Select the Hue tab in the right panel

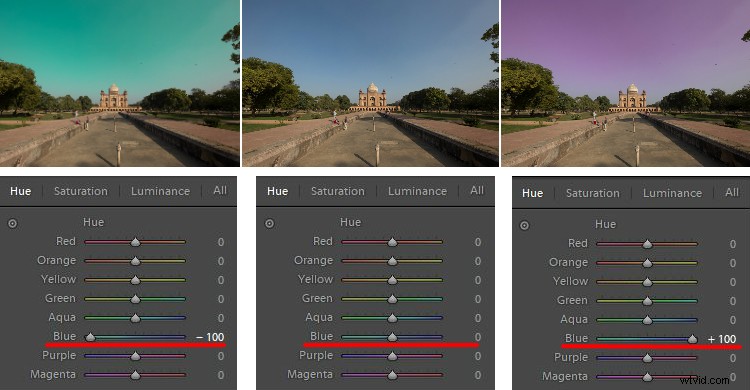tap(532, 193)
